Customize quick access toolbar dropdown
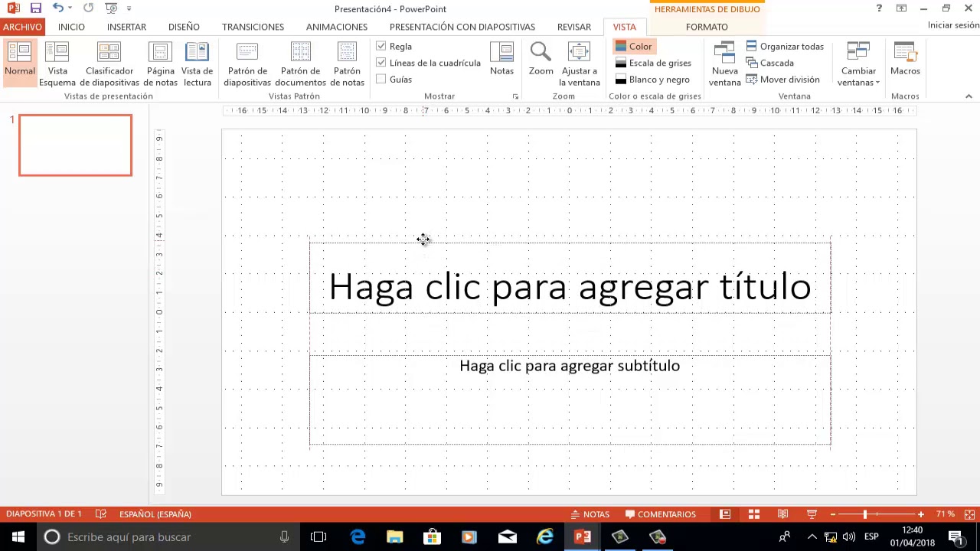This screenshot has height=551, width=980. pos(129,8)
